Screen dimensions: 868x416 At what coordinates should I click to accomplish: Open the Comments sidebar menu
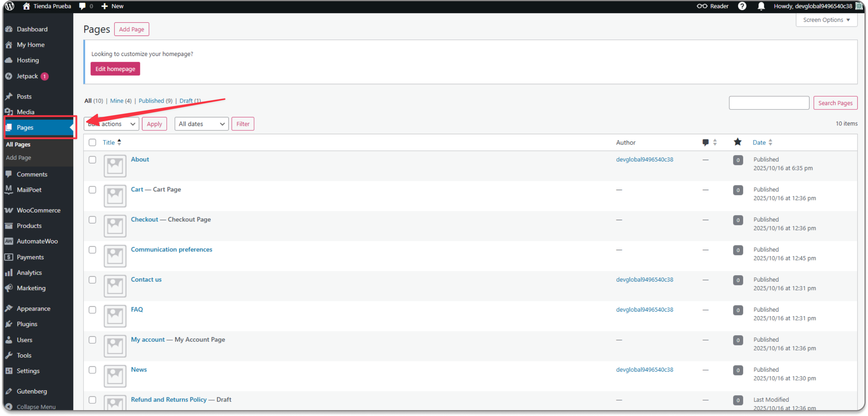39,174
